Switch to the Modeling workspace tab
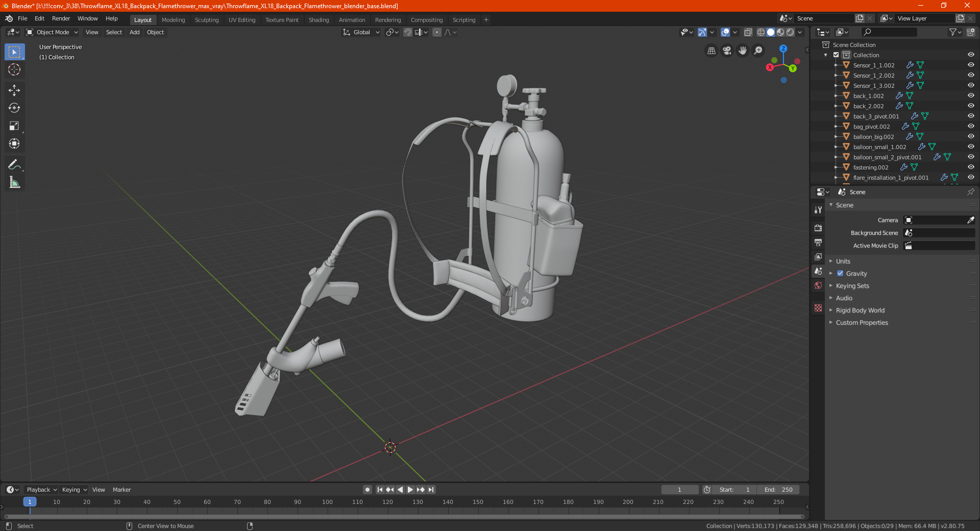The image size is (980, 531). pos(173,20)
